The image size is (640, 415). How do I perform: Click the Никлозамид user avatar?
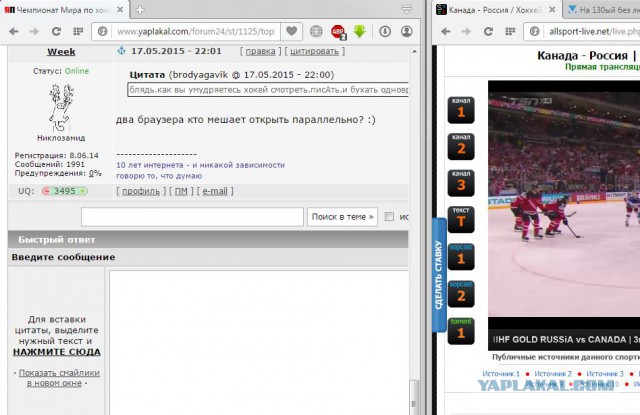coord(61,108)
